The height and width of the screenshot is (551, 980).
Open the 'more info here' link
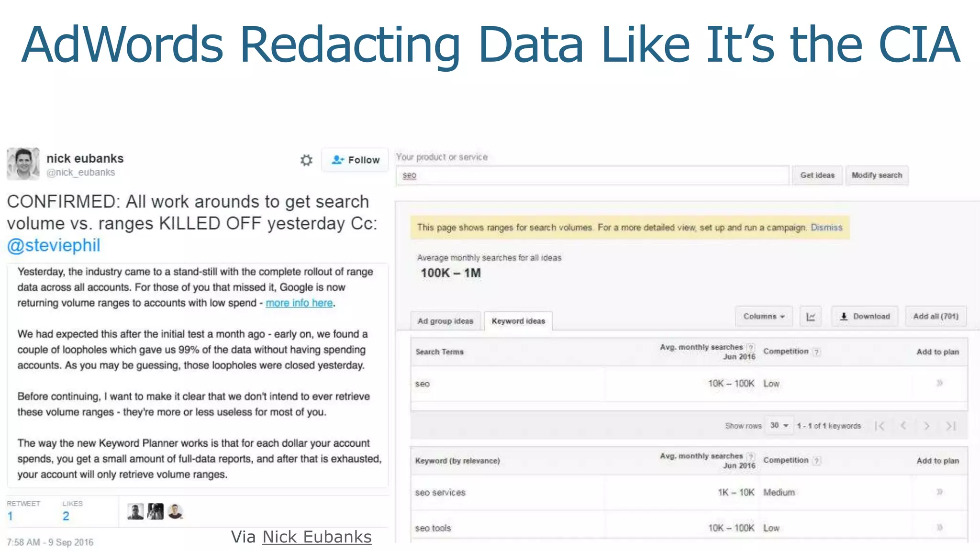[x=299, y=303]
